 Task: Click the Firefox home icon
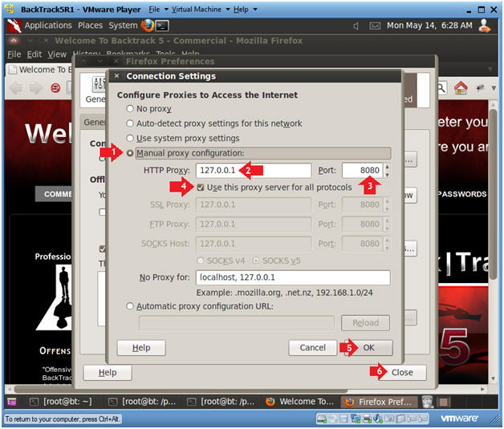(x=461, y=87)
